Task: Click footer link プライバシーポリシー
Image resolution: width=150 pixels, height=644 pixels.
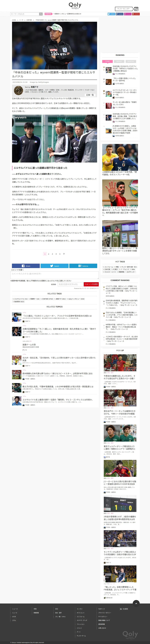Action: click(105, 613)
